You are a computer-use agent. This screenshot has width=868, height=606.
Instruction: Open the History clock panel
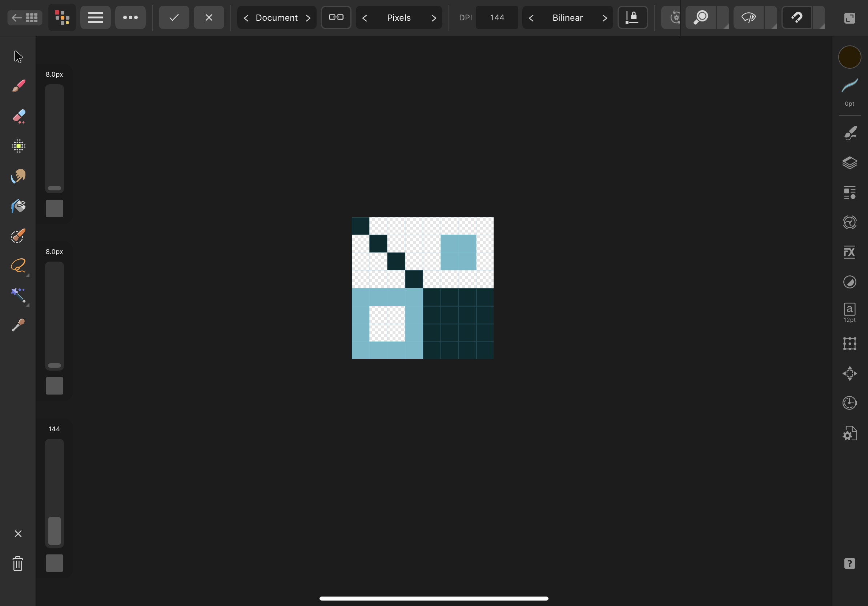click(849, 403)
